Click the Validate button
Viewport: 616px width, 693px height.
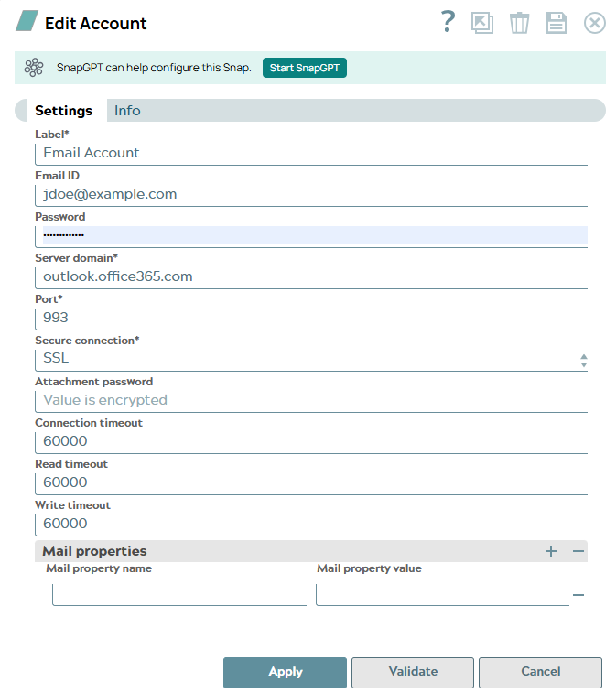pos(413,672)
